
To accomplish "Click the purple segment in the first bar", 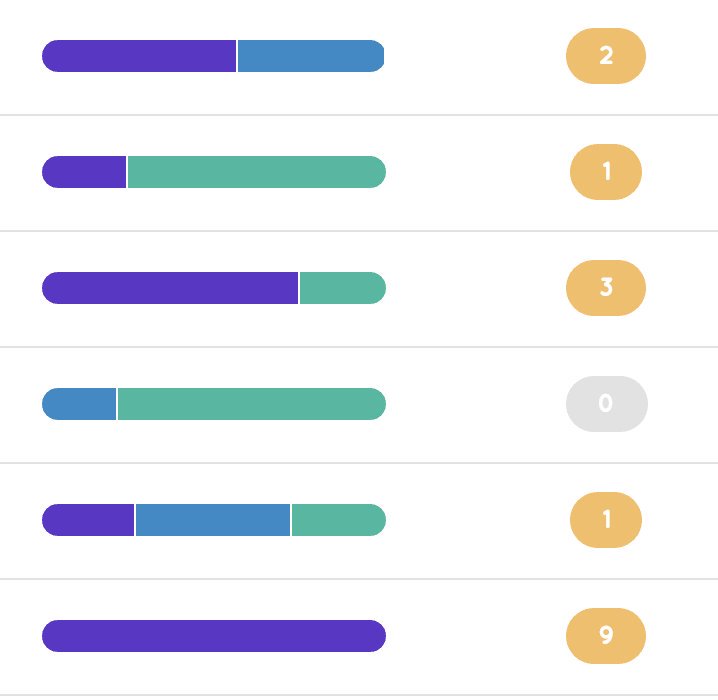I will (x=139, y=56).
